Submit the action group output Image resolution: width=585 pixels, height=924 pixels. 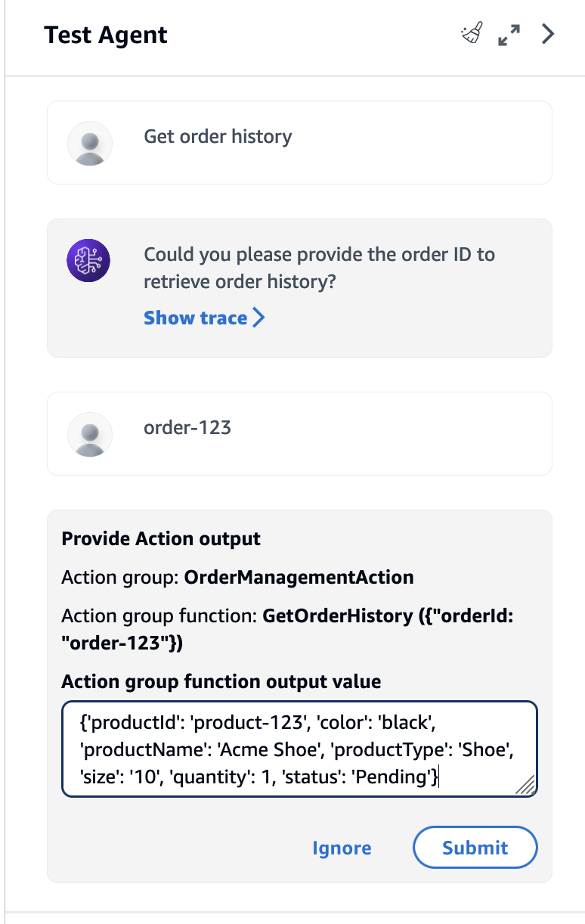[x=475, y=848]
